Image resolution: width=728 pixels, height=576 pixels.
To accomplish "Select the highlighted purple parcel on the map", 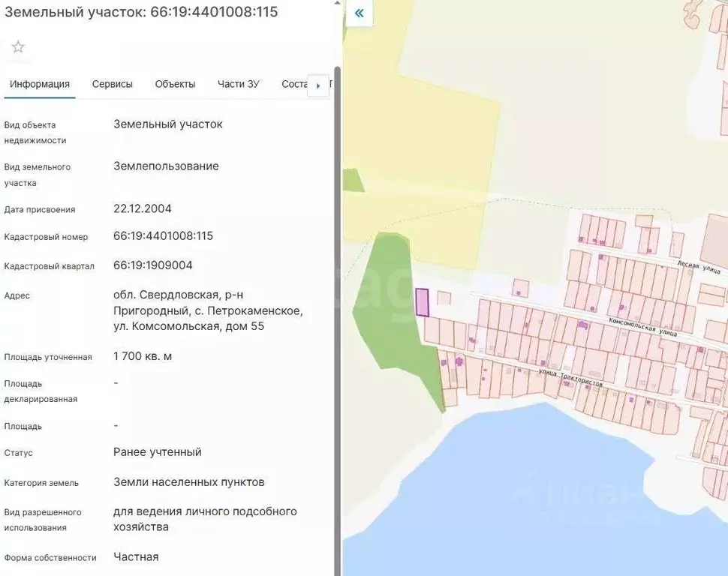I will pos(424,302).
